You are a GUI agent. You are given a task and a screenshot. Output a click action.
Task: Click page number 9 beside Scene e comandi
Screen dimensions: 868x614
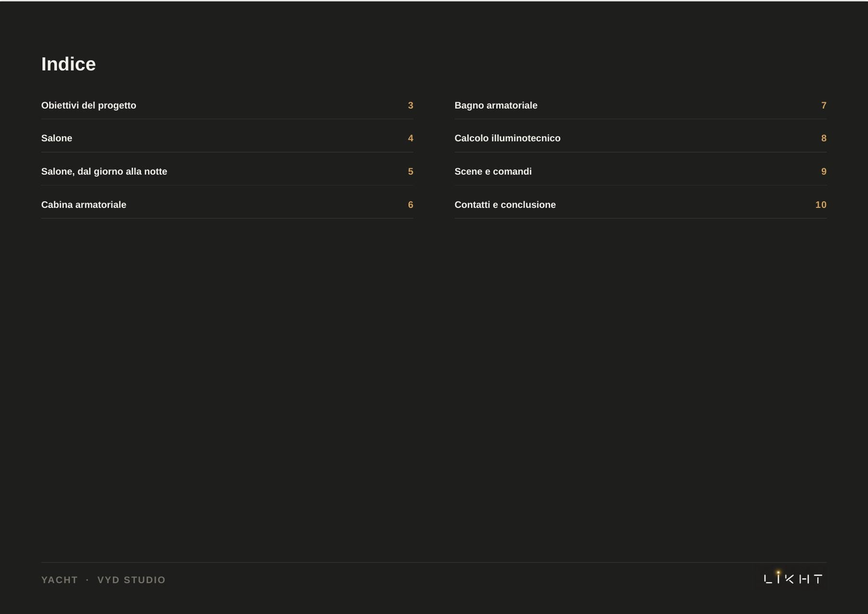coord(824,171)
